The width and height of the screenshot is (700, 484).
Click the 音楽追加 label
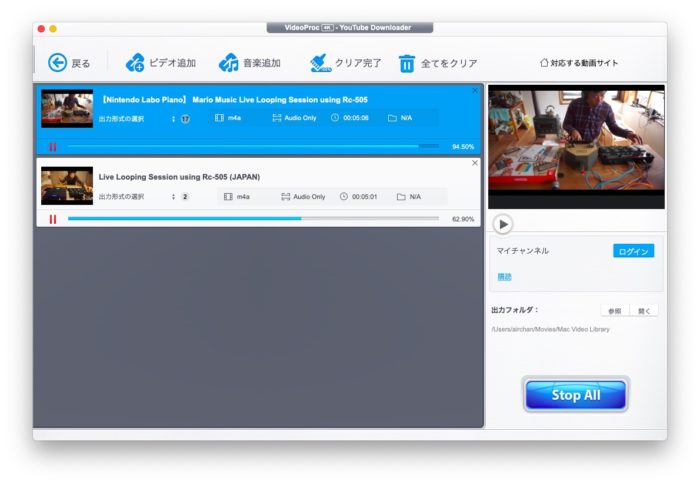(x=262, y=63)
